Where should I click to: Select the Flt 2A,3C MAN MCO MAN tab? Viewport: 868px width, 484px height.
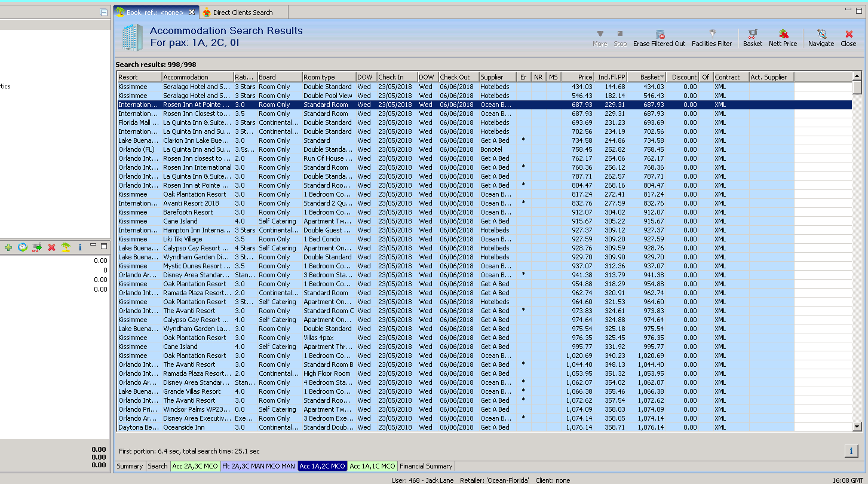point(258,466)
